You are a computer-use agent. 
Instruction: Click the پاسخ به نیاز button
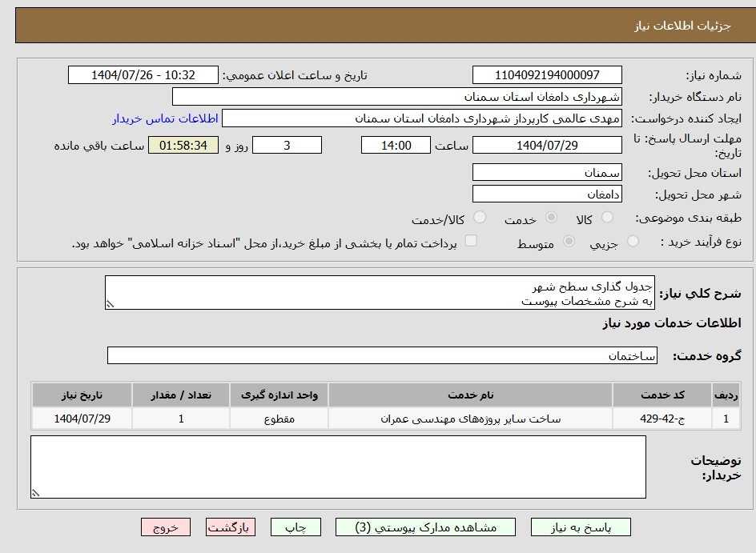point(581,527)
